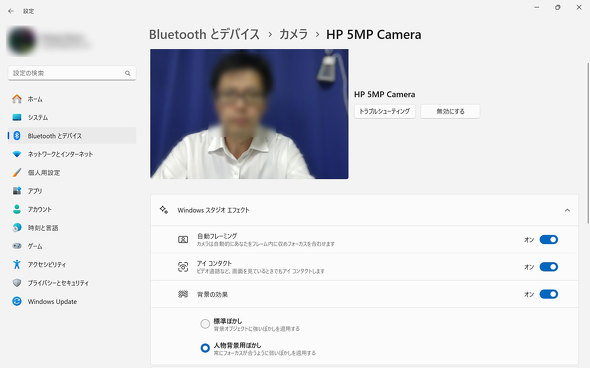Select 標準ぼかし radio option
This screenshot has height=368, width=590.
[x=205, y=324]
